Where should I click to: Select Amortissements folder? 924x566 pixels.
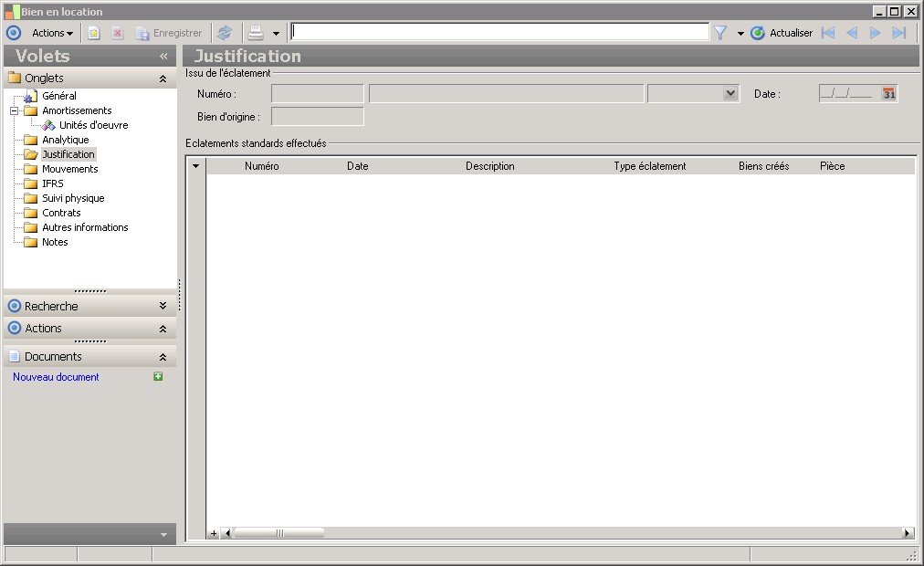[77, 110]
